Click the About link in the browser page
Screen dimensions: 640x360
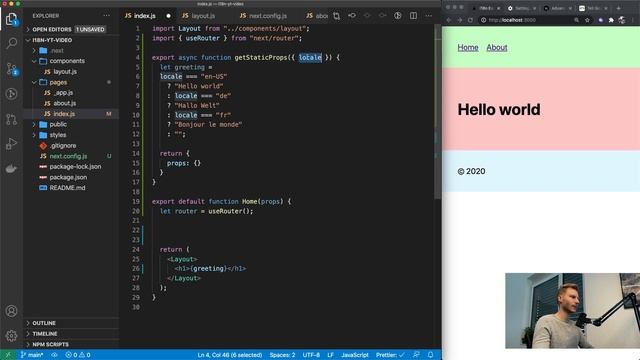pos(497,47)
